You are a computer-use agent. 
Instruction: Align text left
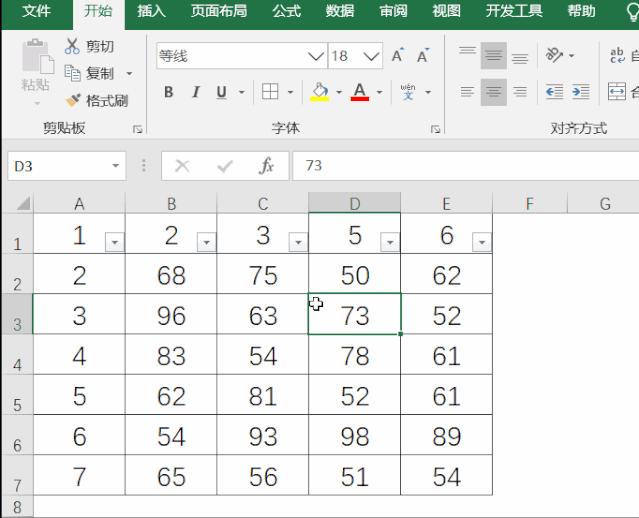click(467, 92)
